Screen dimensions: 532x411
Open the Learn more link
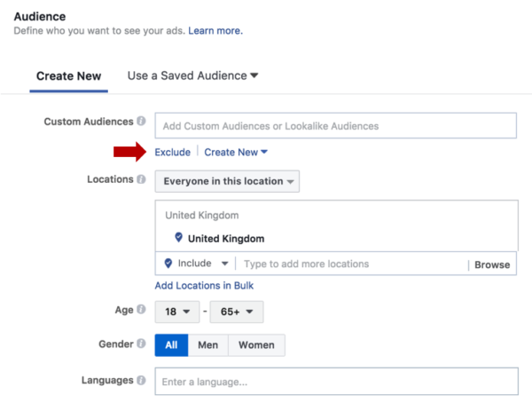[x=215, y=31]
